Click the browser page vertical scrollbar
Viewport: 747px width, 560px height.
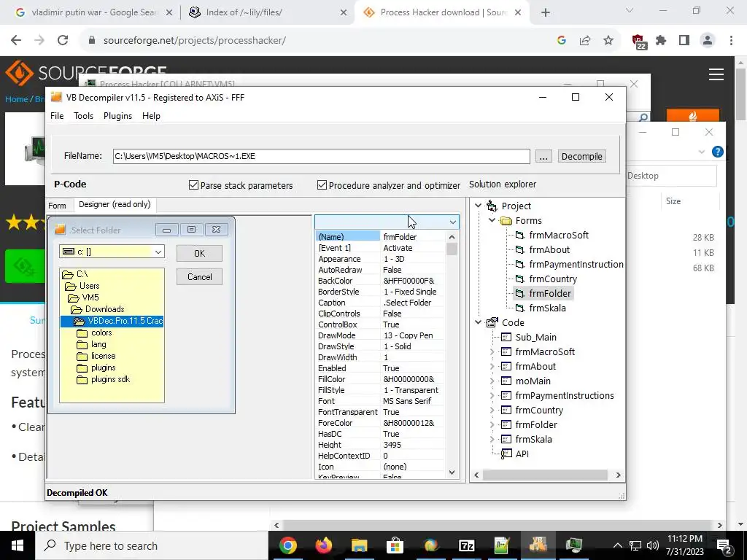point(740,95)
